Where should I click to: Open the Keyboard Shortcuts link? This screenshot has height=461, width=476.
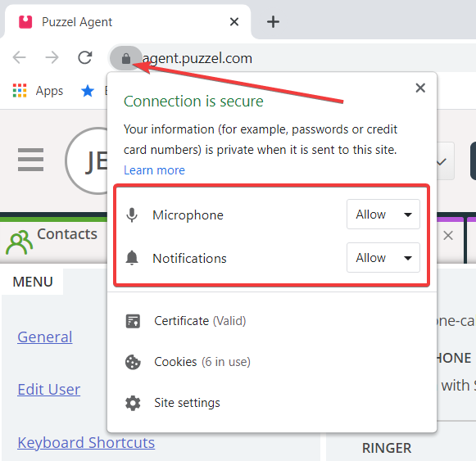[86, 442]
